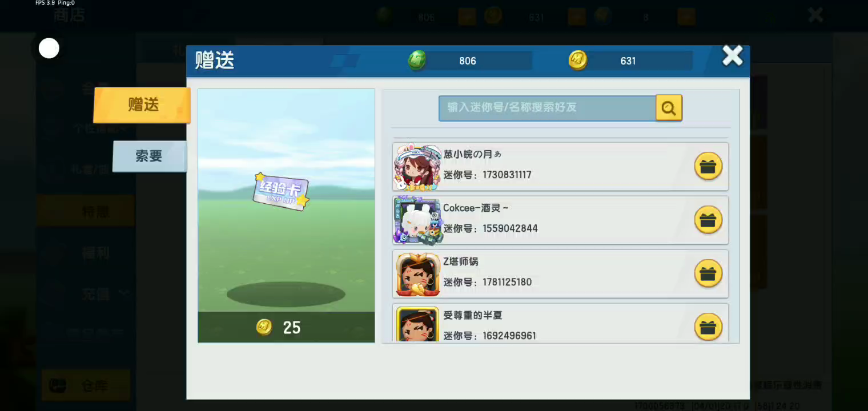Close the 赠送 dialog

(733, 56)
